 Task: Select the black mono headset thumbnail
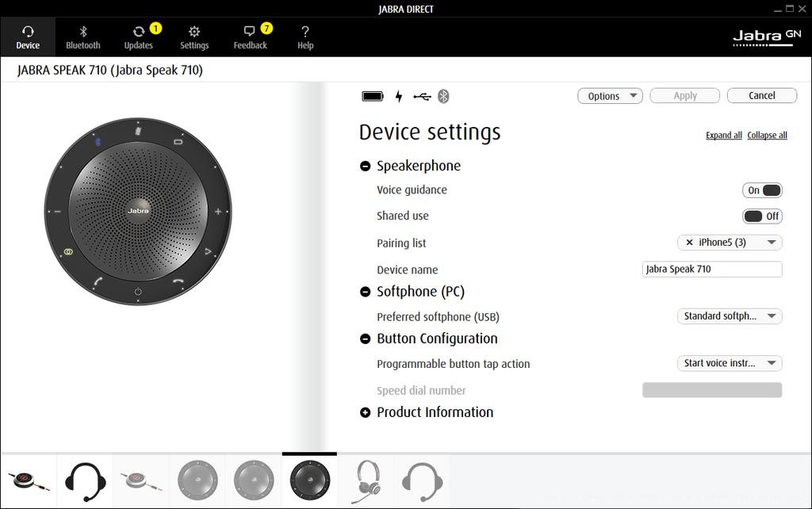pos(85,481)
